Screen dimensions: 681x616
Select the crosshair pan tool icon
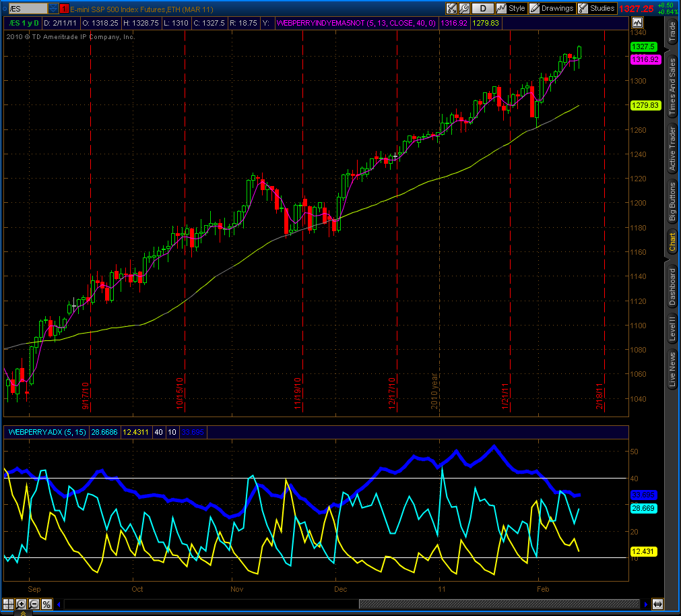[8, 604]
